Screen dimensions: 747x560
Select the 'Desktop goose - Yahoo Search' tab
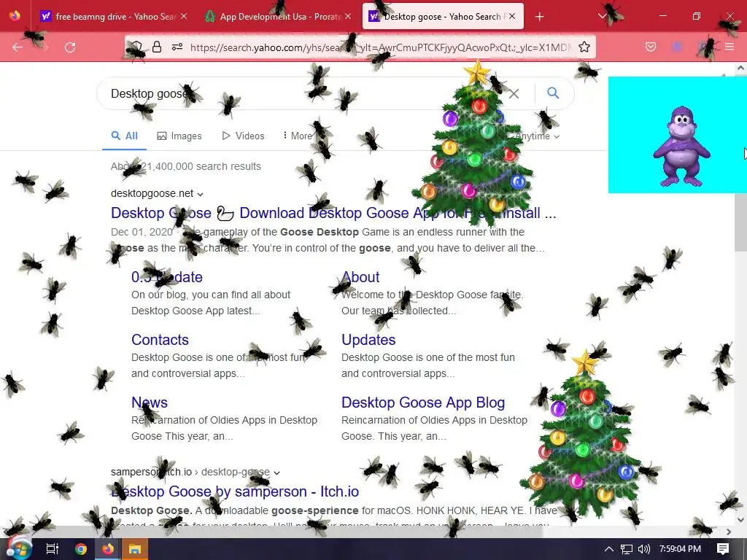443,17
